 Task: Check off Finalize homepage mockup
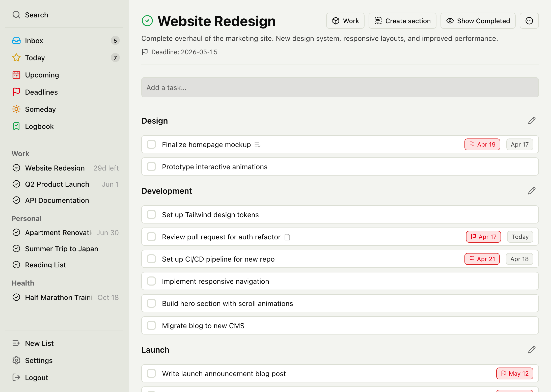(151, 145)
